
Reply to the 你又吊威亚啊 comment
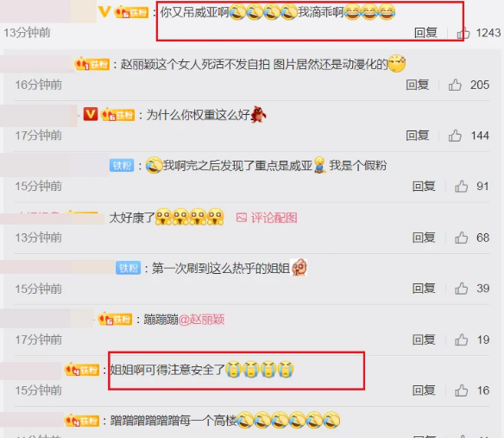tap(425, 33)
